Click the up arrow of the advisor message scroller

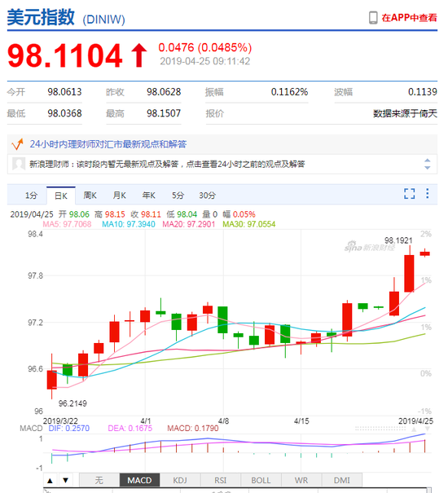pos(428,161)
